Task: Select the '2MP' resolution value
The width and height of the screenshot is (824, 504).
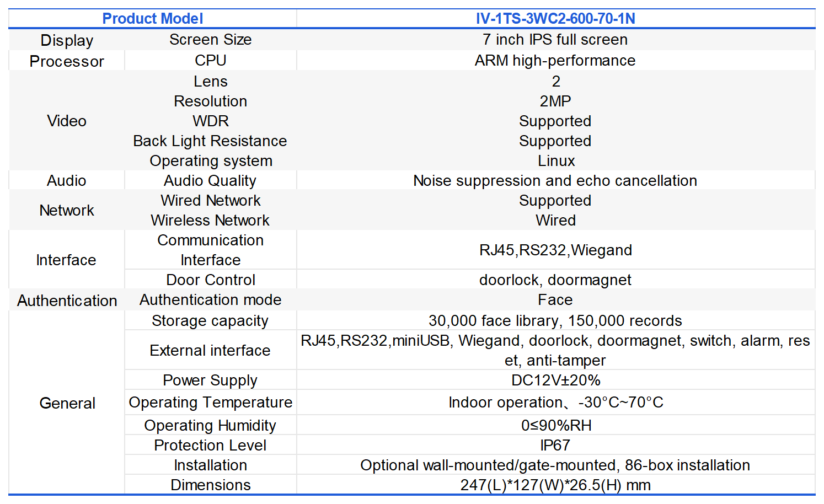Action: pos(555,101)
